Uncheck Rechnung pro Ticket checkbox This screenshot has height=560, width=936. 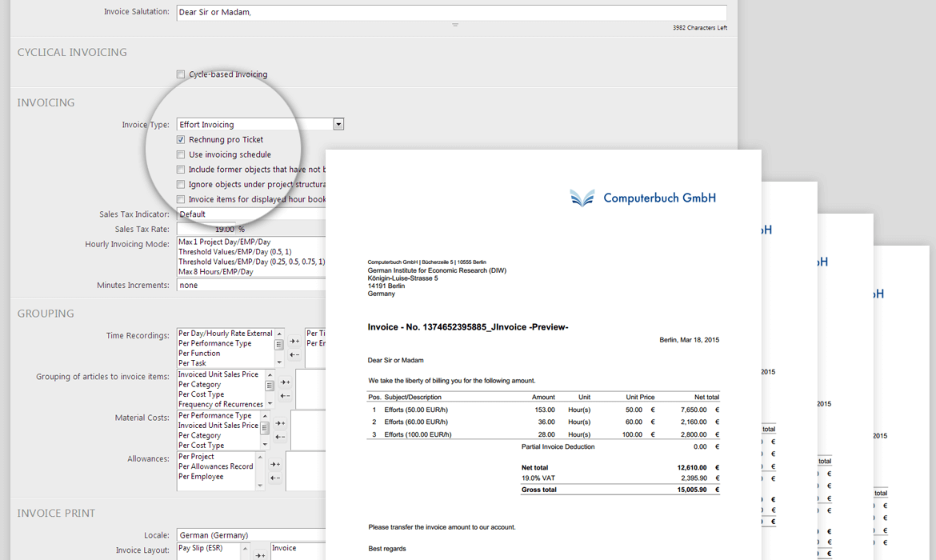(181, 140)
